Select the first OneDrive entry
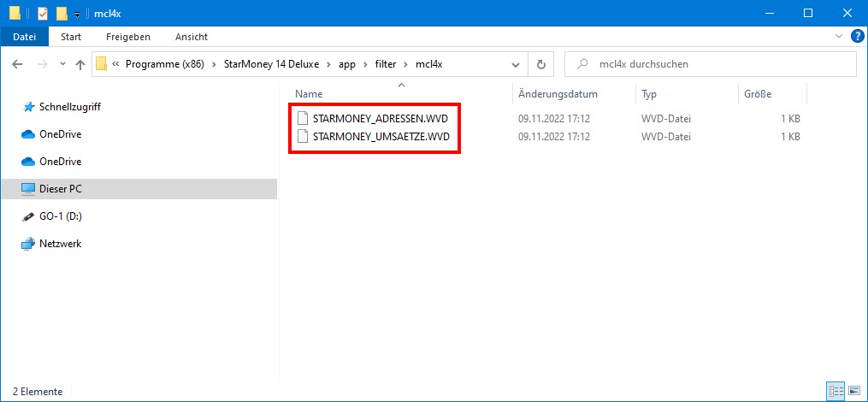This screenshot has height=402, width=868. (60, 134)
